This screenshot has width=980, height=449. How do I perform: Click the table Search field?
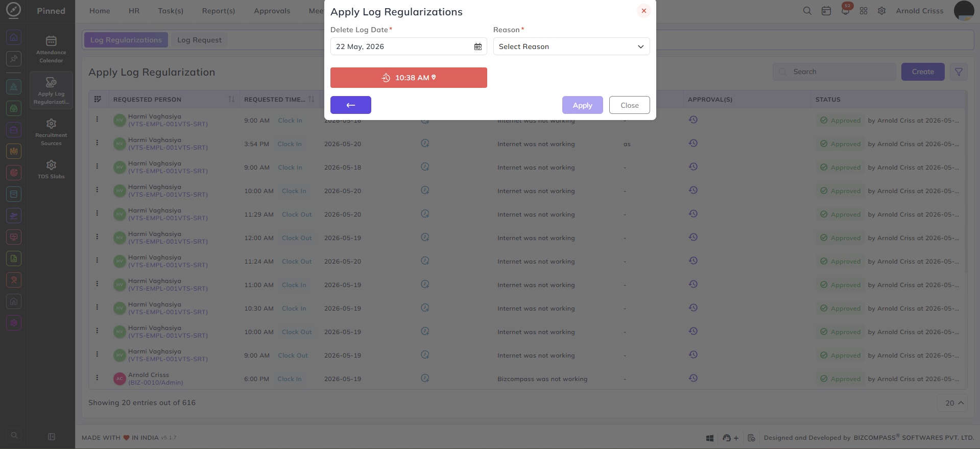click(x=834, y=72)
